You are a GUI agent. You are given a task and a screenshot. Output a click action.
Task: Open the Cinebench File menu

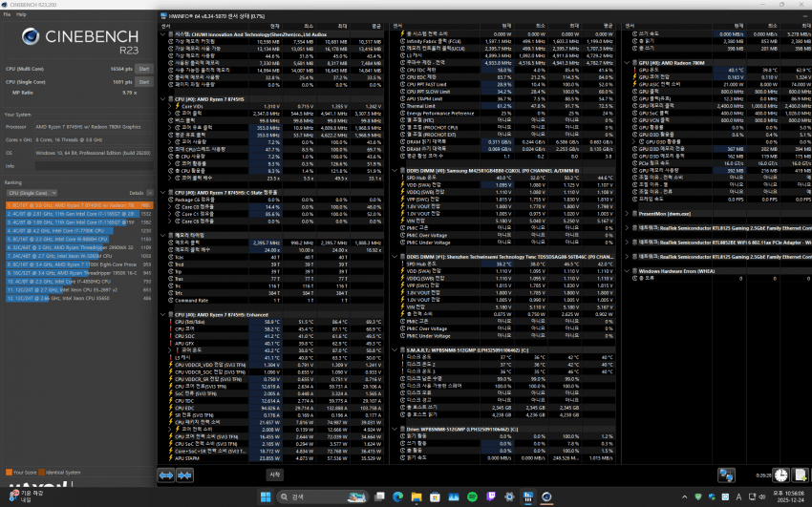pos(8,14)
